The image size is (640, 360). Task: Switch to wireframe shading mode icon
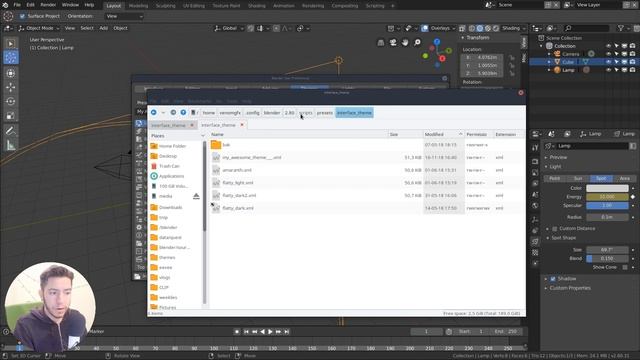pos(472,28)
